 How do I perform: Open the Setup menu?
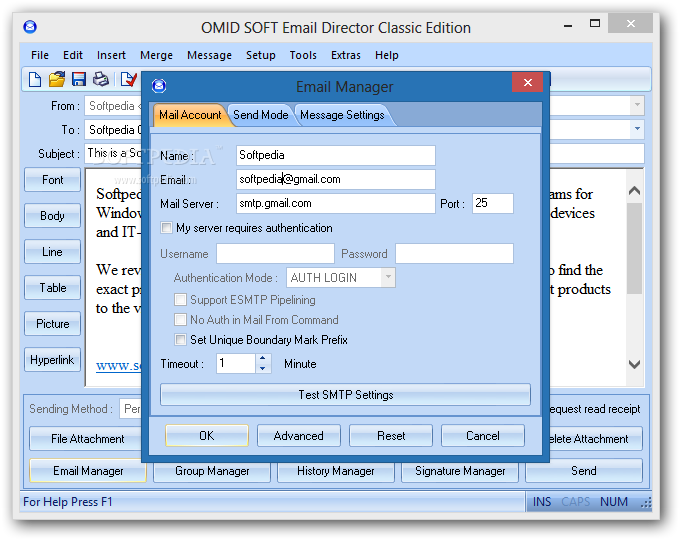click(261, 56)
